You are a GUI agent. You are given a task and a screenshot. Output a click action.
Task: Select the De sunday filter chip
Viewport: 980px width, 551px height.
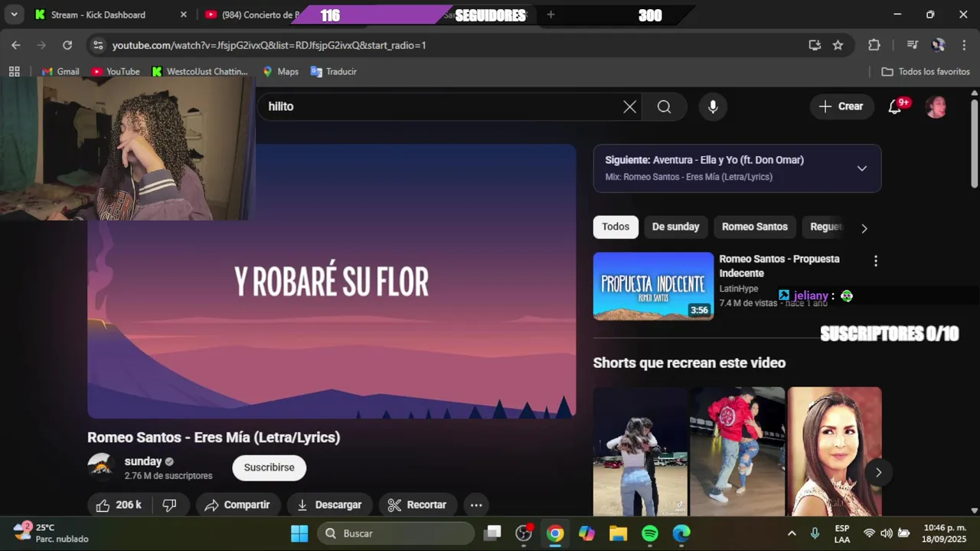pyautogui.click(x=675, y=227)
